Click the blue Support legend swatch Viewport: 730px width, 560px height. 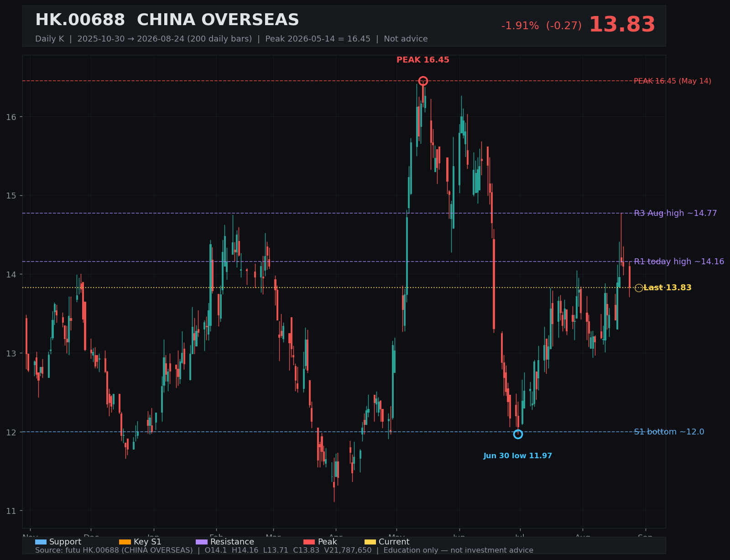(x=41, y=542)
